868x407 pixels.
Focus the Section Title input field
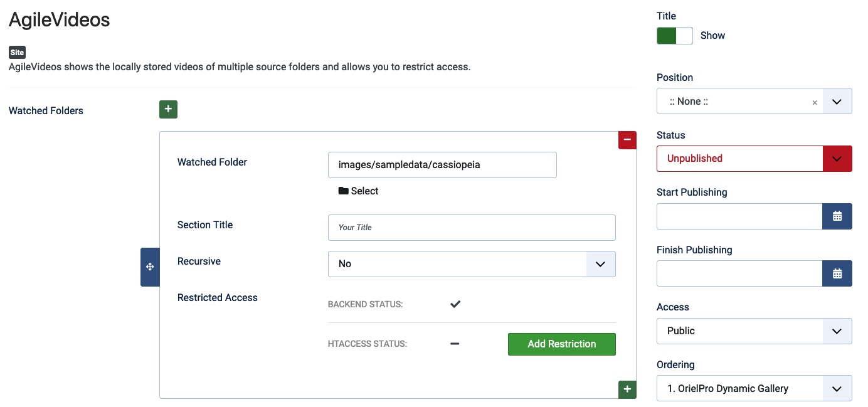tap(472, 228)
